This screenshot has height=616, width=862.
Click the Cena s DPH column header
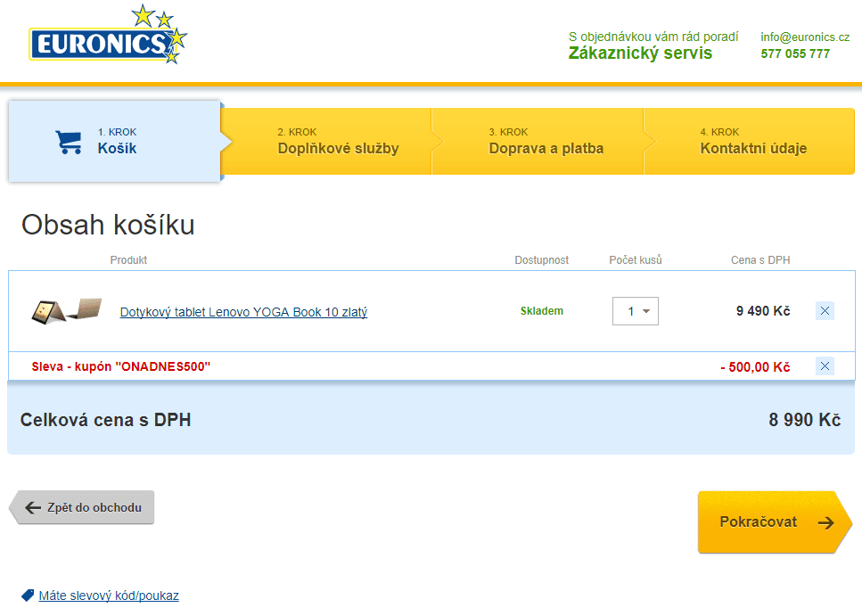pyautogui.click(x=760, y=259)
